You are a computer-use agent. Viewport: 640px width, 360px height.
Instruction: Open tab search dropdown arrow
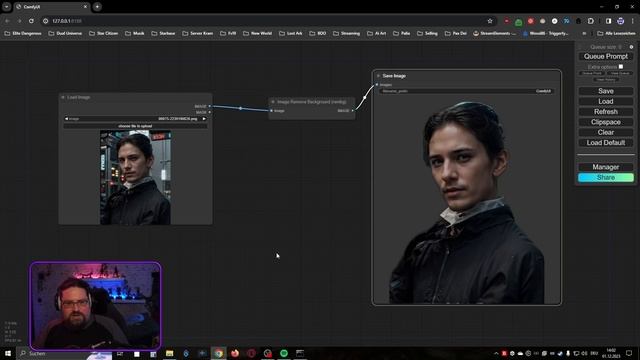[x=7, y=7]
